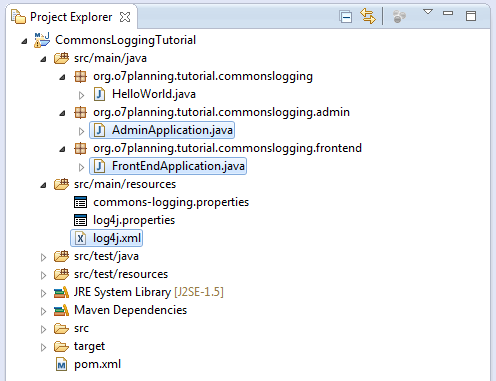Click the src/main/java source folder icon
The image size is (496, 381).
61,58
